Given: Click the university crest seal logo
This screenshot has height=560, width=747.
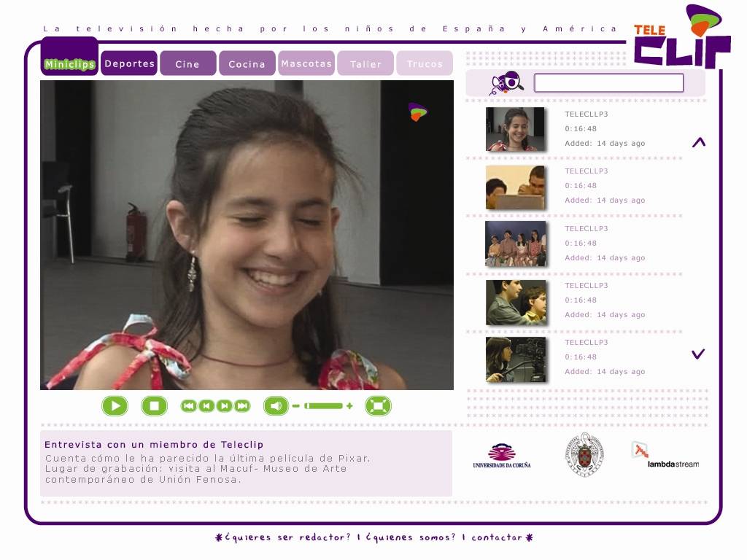Looking at the screenshot, I should [x=585, y=455].
